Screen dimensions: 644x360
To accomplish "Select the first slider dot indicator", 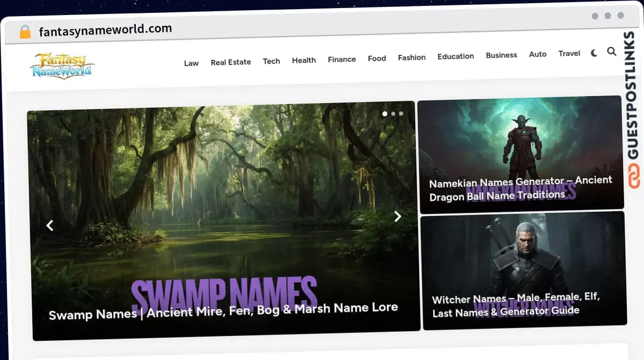I will pos(384,114).
